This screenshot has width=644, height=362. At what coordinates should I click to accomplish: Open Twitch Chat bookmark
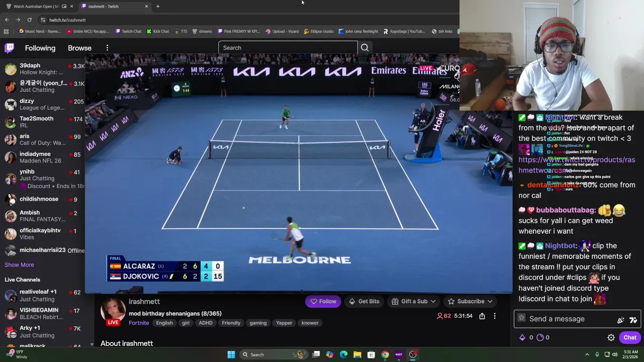[x=128, y=31]
